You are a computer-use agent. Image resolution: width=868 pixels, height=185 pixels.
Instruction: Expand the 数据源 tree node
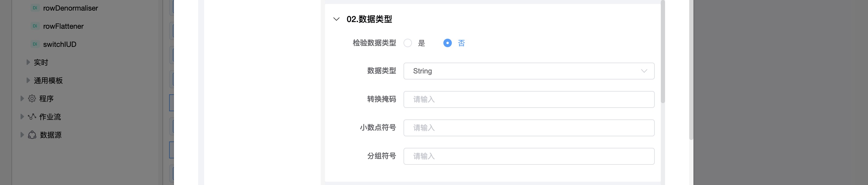[x=22, y=135]
